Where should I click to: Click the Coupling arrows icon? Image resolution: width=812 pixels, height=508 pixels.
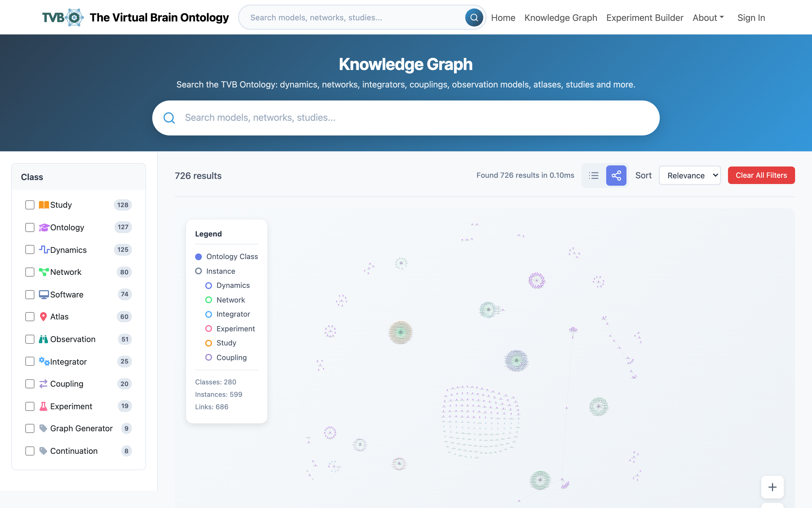click(x=43, y=384)
